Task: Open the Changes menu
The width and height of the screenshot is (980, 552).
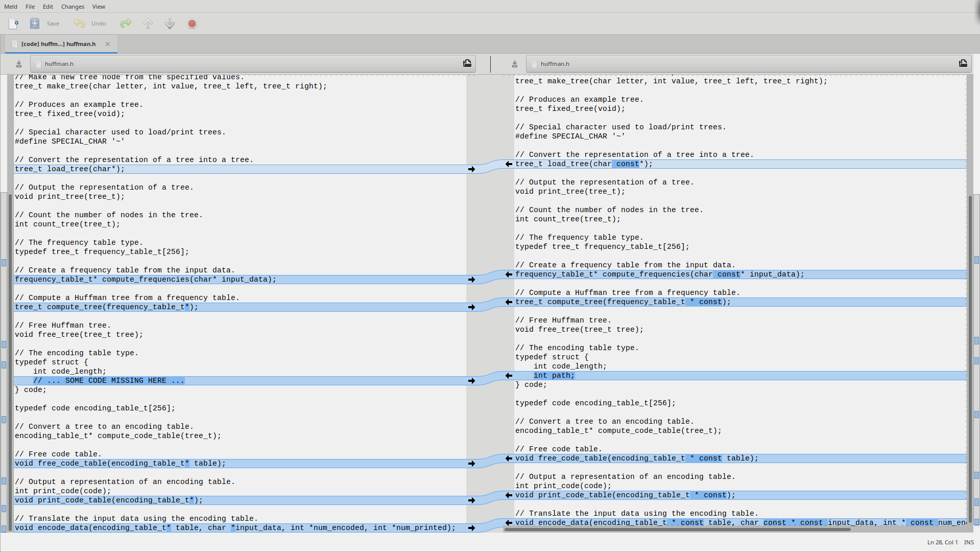Action: coord(73,7)
